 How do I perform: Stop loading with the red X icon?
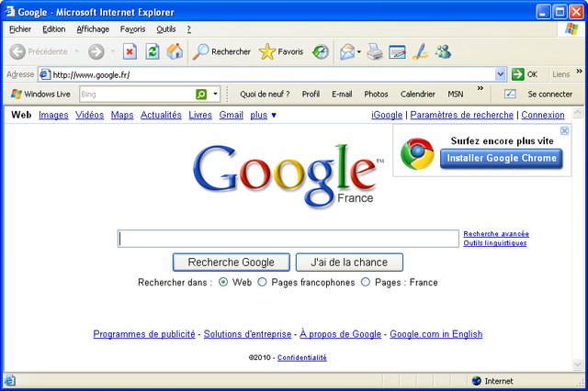(x=130, y=51)
